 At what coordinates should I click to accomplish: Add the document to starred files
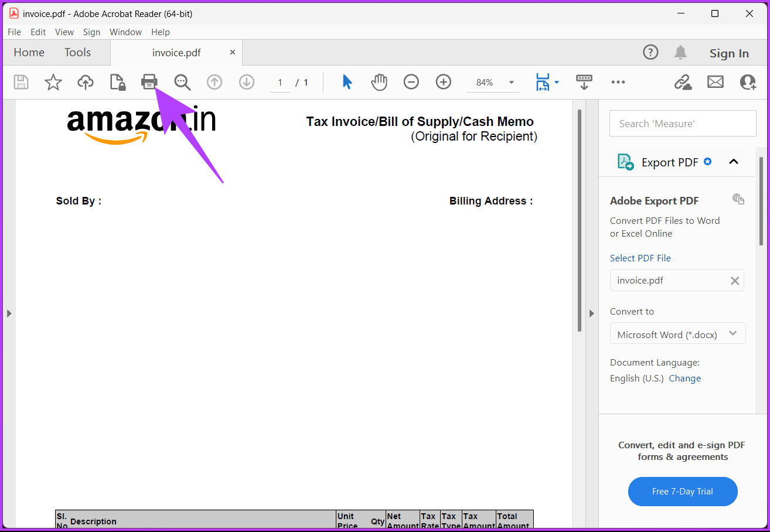[x=53, y=83]
